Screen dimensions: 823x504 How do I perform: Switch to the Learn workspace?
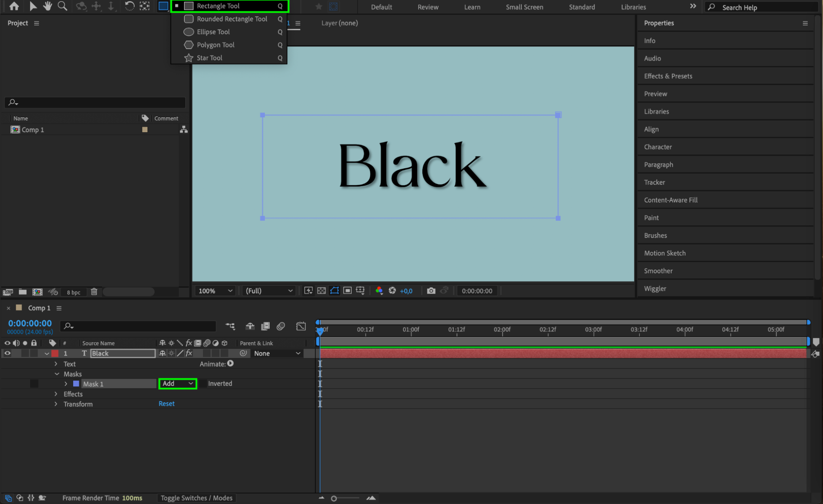click(x=472, y=7)
